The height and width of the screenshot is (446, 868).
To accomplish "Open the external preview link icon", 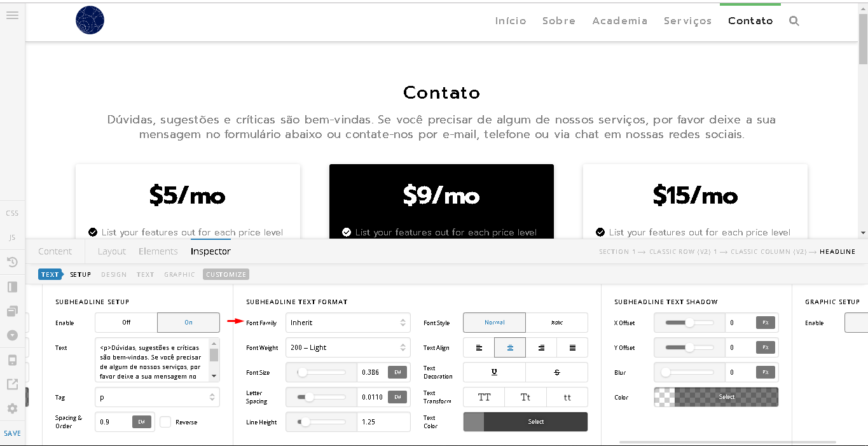I will tap(12, 384).
